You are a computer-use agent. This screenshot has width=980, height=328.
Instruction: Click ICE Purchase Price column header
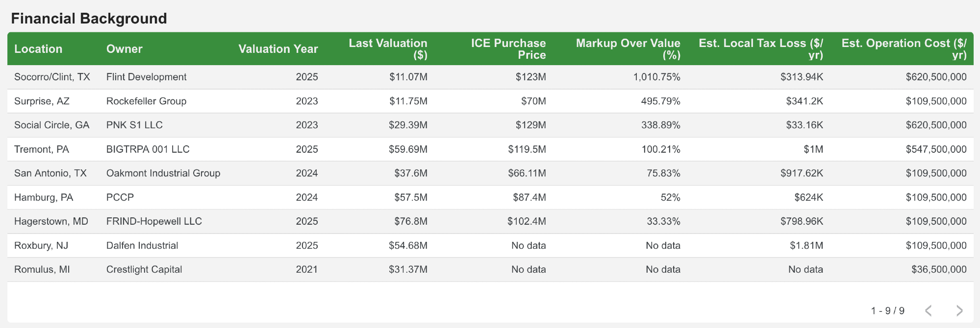coord(508,49)
